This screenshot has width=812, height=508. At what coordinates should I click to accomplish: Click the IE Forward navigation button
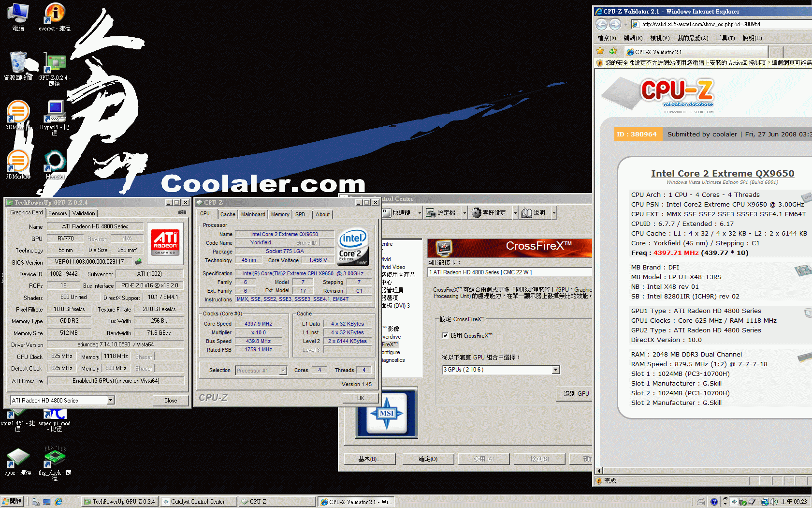[615, 24]
